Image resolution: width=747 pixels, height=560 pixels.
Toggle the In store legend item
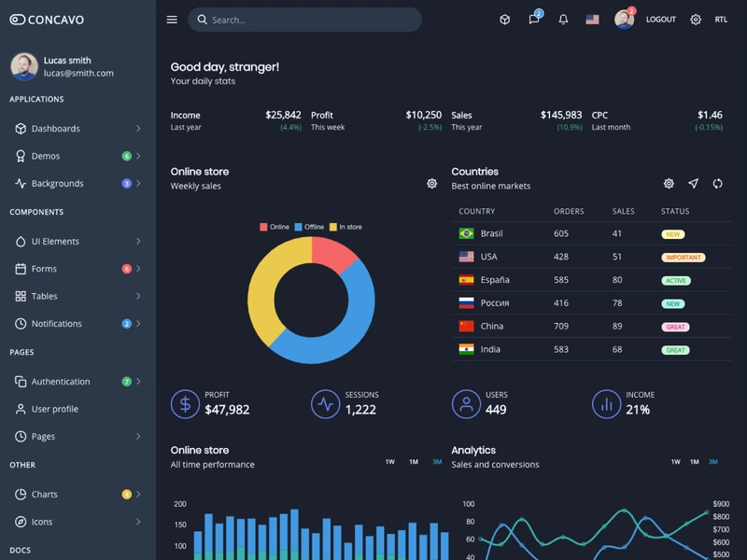click(345, 227)
